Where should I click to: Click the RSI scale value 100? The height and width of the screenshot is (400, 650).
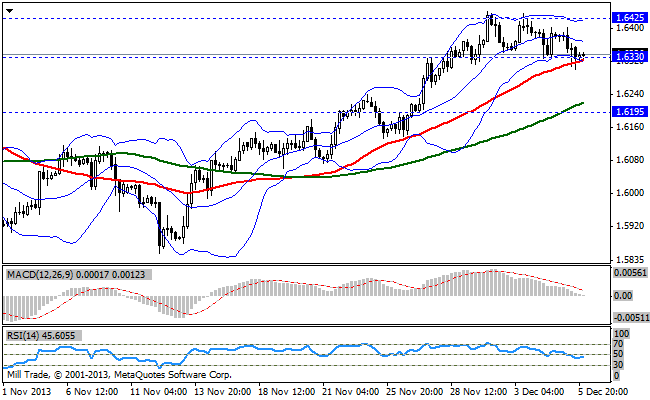tap(622, 334)
